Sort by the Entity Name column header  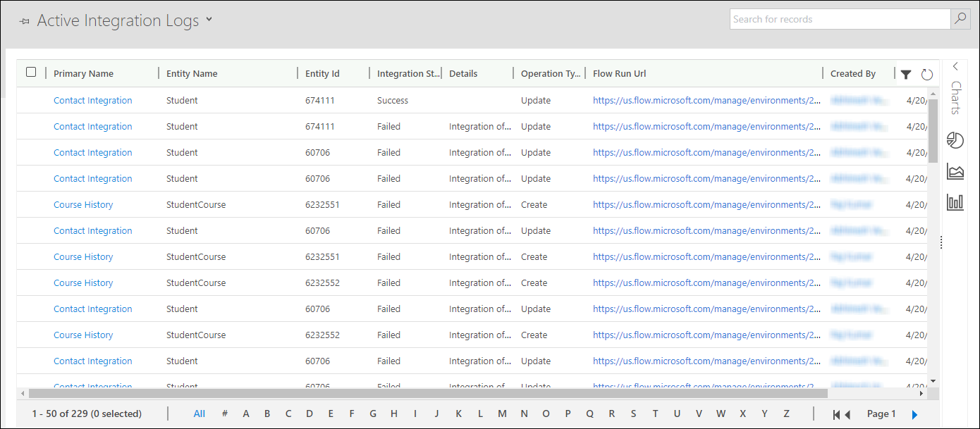point(192,74)
